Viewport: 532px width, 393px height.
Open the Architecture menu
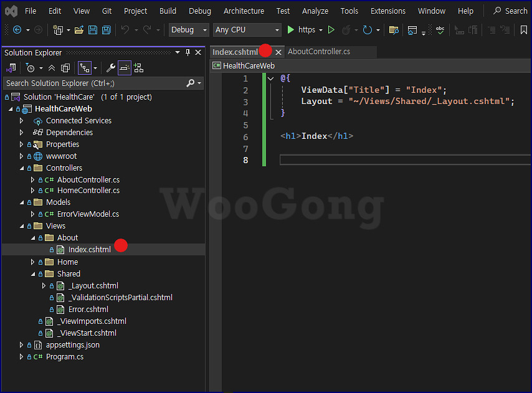pos(244,11)
